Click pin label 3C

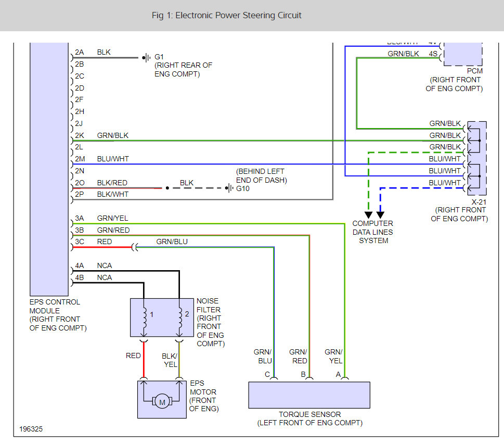point(80,242)
